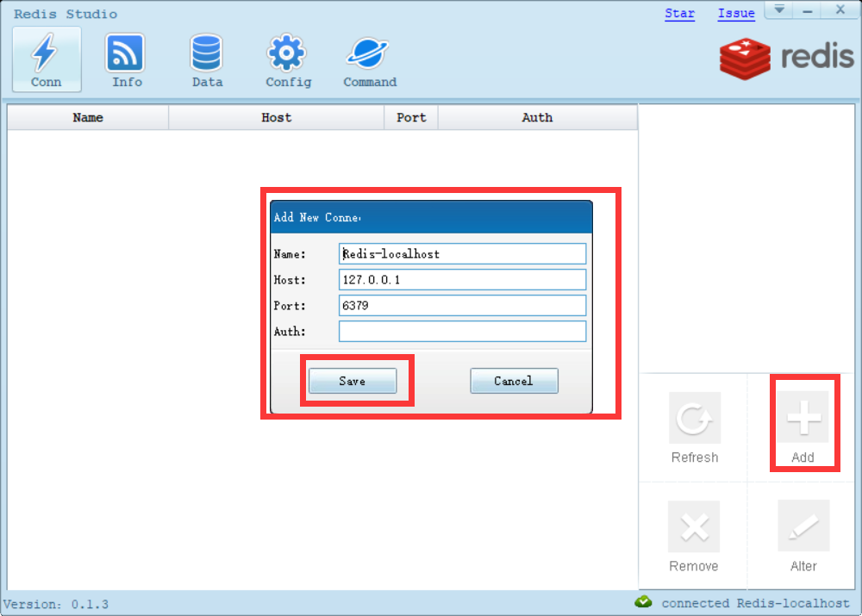Close the Redis Studio window
Viewport: 862px width, 616px height.
click(x=840, y=9)
